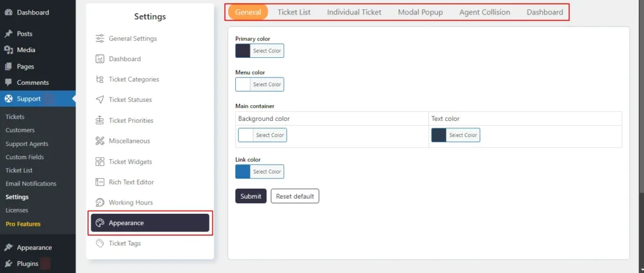Image resolution: width=644 pixels, height=273 pixels.
Task: Click the Working Hours clock icon
Action: pos(100,203)
